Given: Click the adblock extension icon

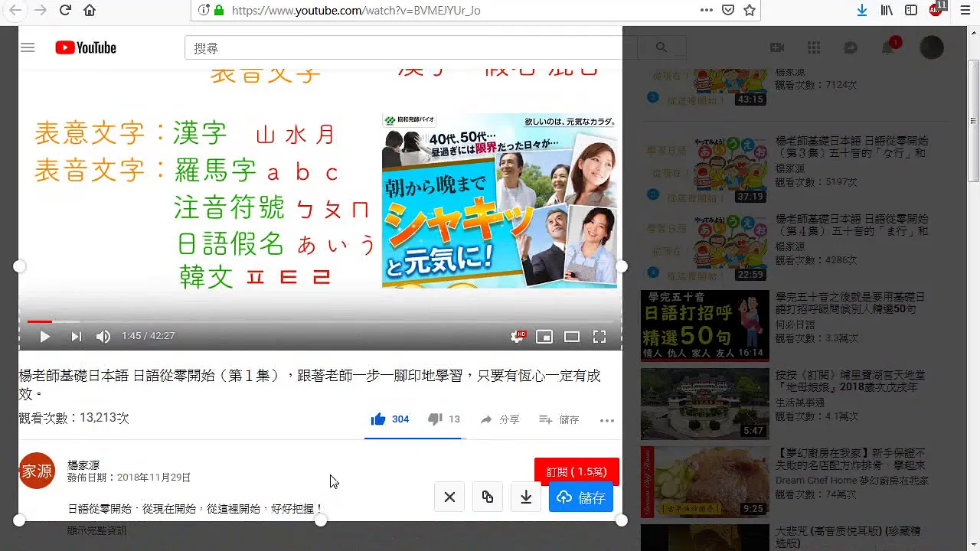Looking at the screenshot, I should (x=937, y=9).
